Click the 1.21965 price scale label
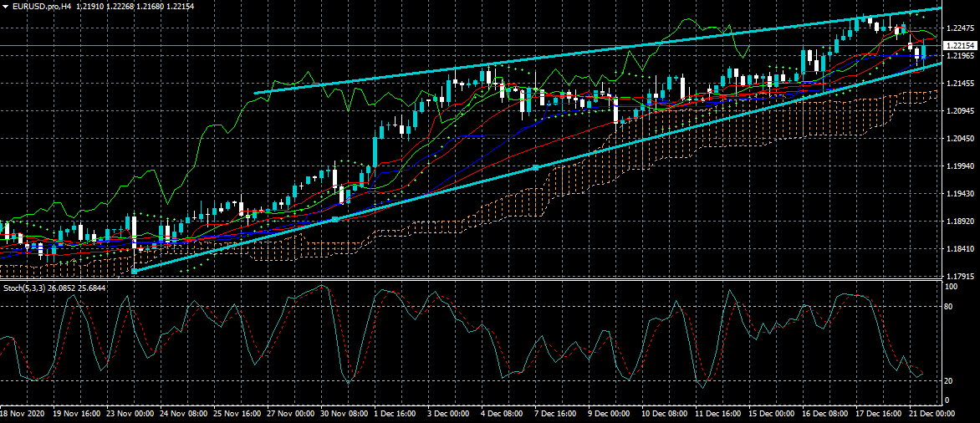This screenshot has width=980, height=423. (x=961, y=56)
